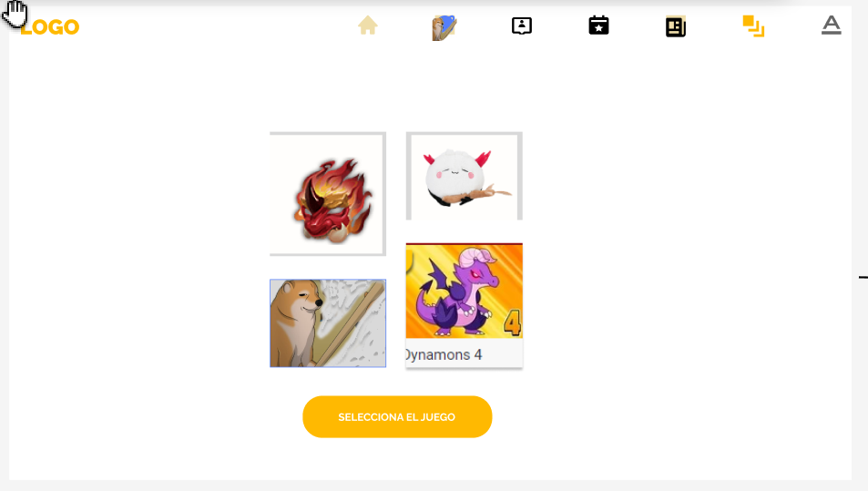Click the black dash on right edge
The width and height of the screenshot is (868, 491).
point(863,277)
